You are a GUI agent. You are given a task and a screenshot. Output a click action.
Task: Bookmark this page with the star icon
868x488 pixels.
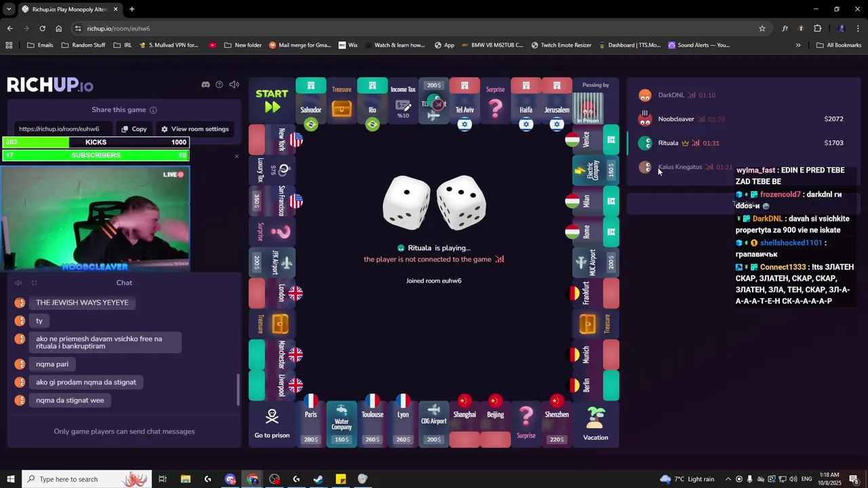click(762, 28)
